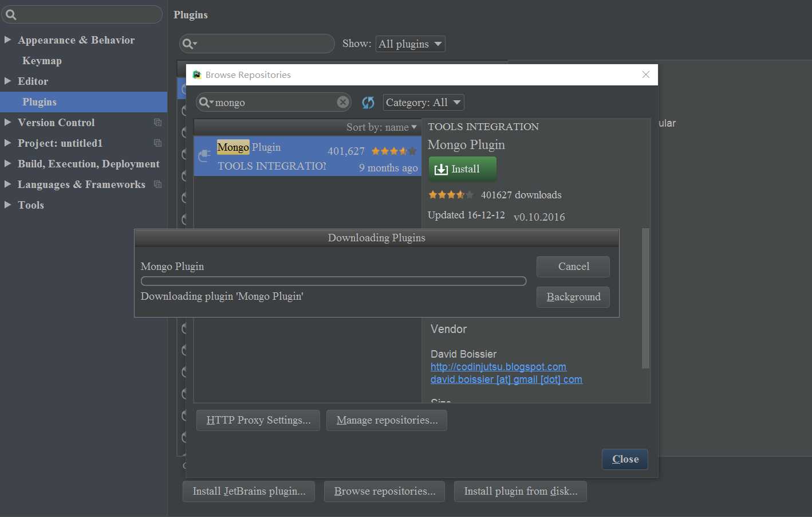This screenshot has width=812, height=517.
Task: Click the copy icon next to Version Control
Action: 157,123
